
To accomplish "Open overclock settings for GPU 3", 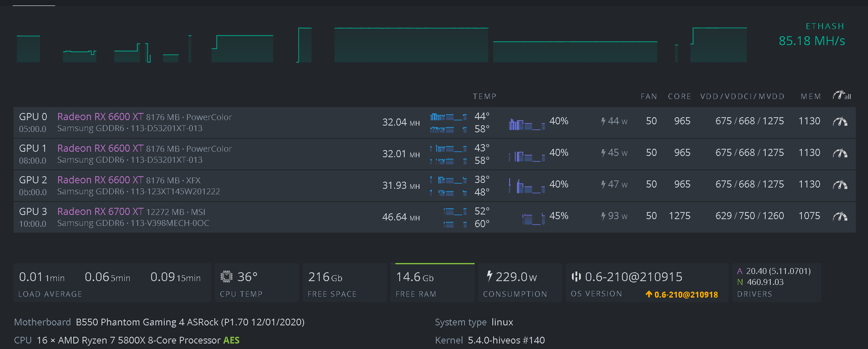I will click(x=840, y=217).
